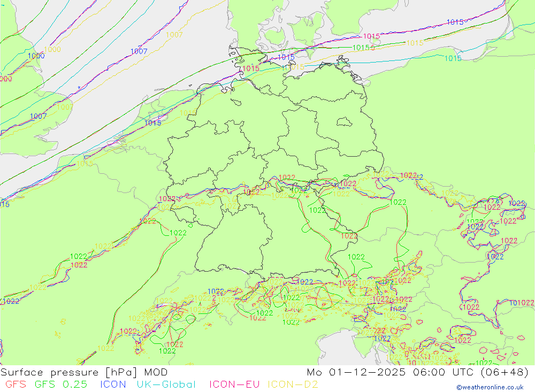Click the blue ICON legend label
Screen dimensions: 535x392
click(113, 384)
